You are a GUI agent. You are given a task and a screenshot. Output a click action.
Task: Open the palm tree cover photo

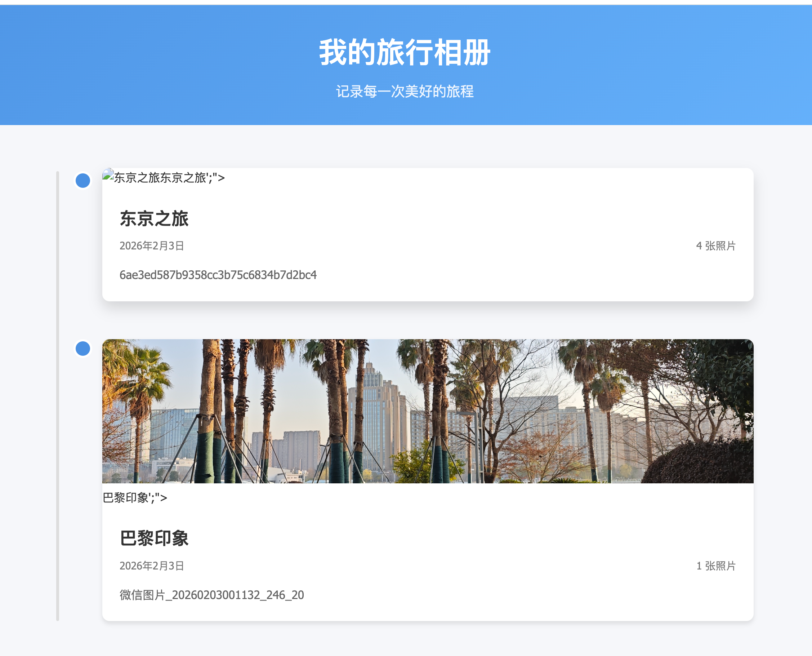[428, 411]
